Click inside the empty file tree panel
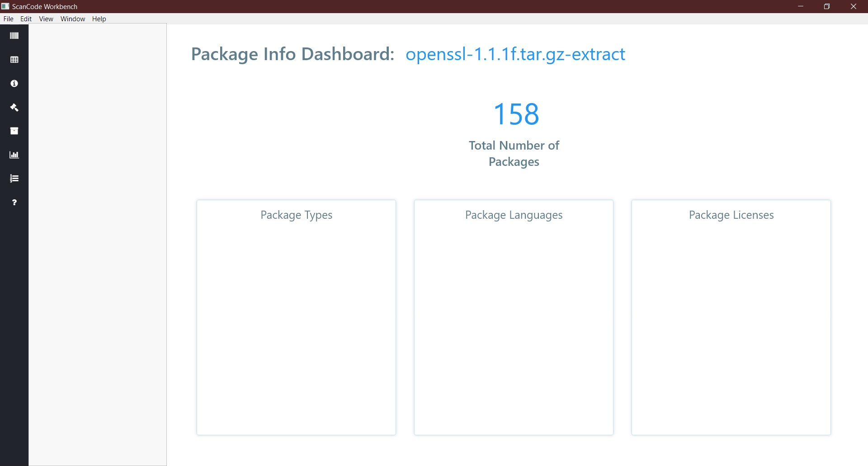The image size is (868, 466). [x=97, y=244]
